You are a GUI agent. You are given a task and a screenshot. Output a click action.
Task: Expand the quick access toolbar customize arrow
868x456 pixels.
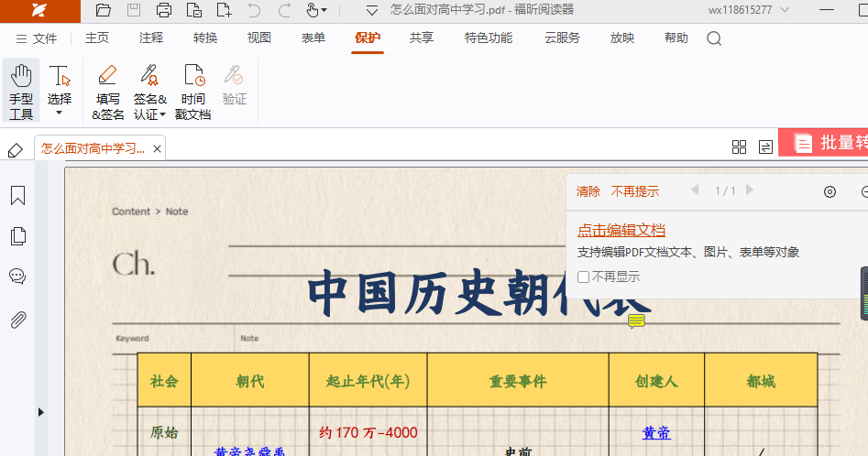pos(371,11)
